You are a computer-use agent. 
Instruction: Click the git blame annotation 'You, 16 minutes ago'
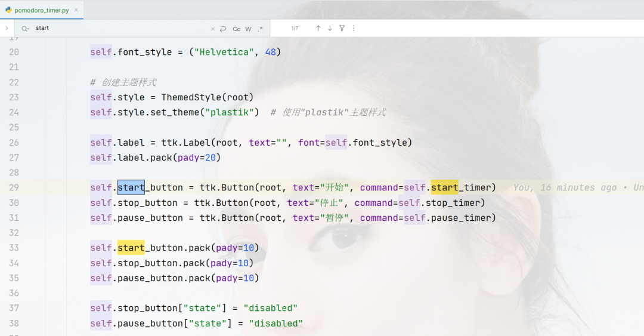(565, 187)
